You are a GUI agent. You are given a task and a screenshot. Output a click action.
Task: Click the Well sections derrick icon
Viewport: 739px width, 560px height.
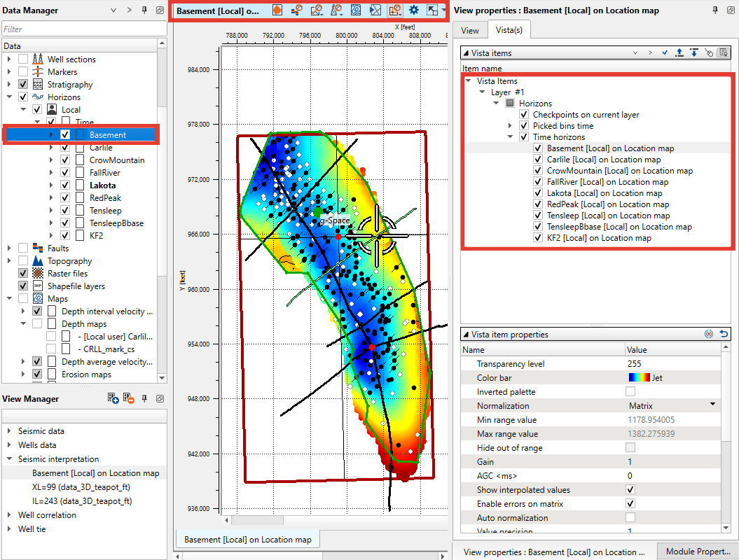[38, 59]
